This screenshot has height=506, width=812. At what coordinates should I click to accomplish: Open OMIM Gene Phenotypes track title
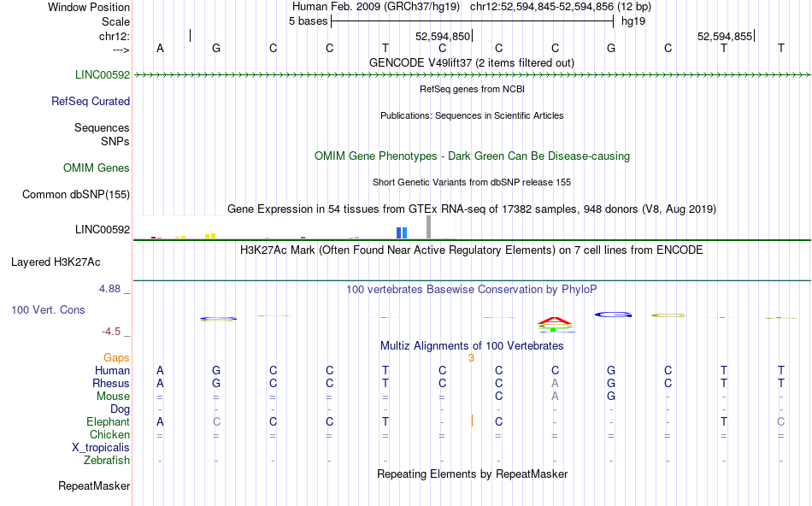(x=472, y=156)
